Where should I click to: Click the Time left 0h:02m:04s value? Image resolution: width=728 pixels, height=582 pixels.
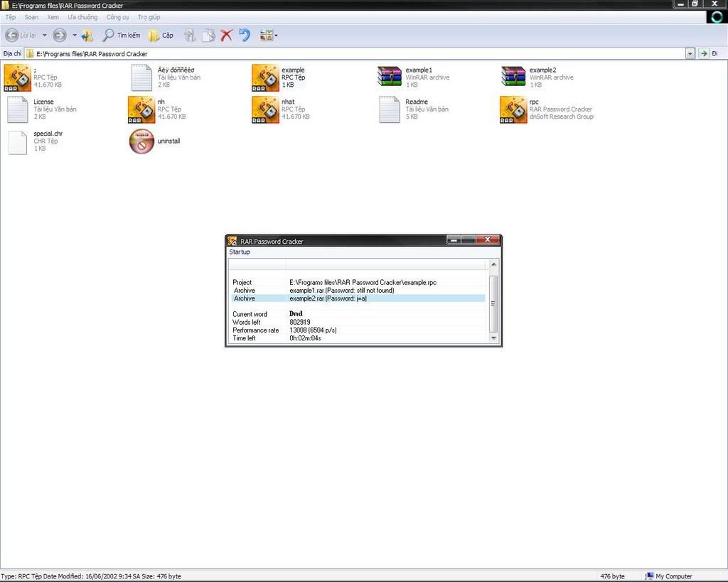305,338
